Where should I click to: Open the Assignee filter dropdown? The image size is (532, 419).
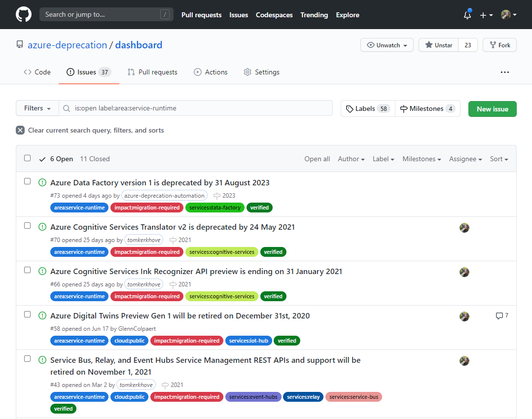click(465, 159)
